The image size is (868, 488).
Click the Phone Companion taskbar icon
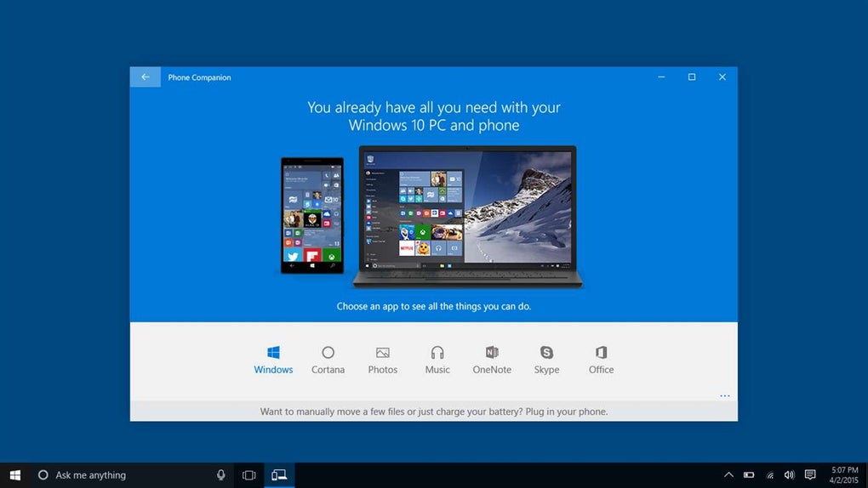[279, 474]
